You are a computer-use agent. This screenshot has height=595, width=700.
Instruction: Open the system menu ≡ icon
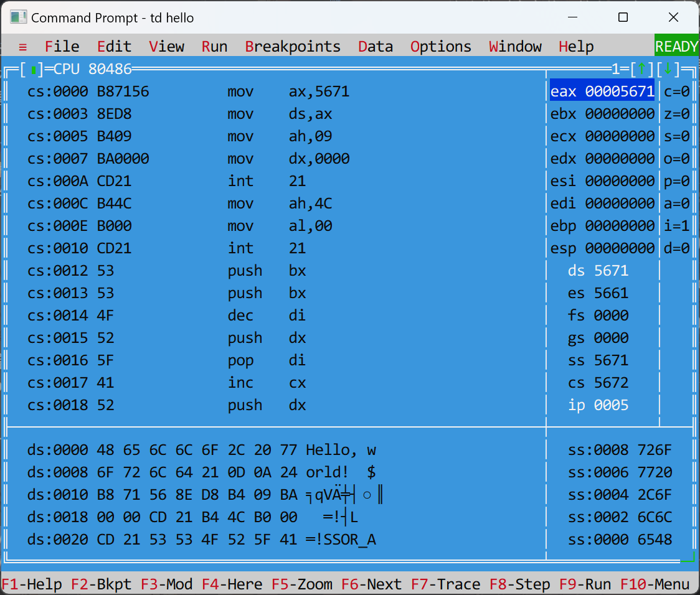(22, 47)
